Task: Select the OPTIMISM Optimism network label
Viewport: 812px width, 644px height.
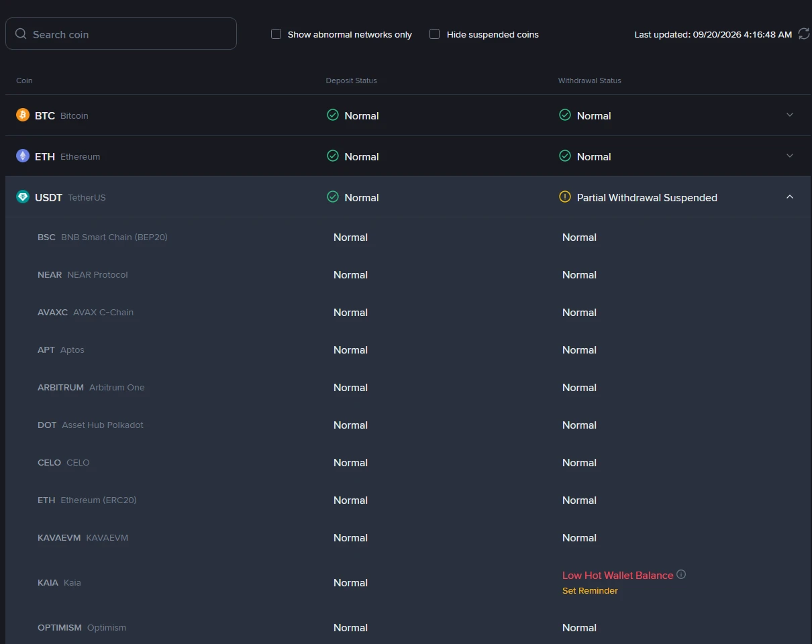Action: 82,627
